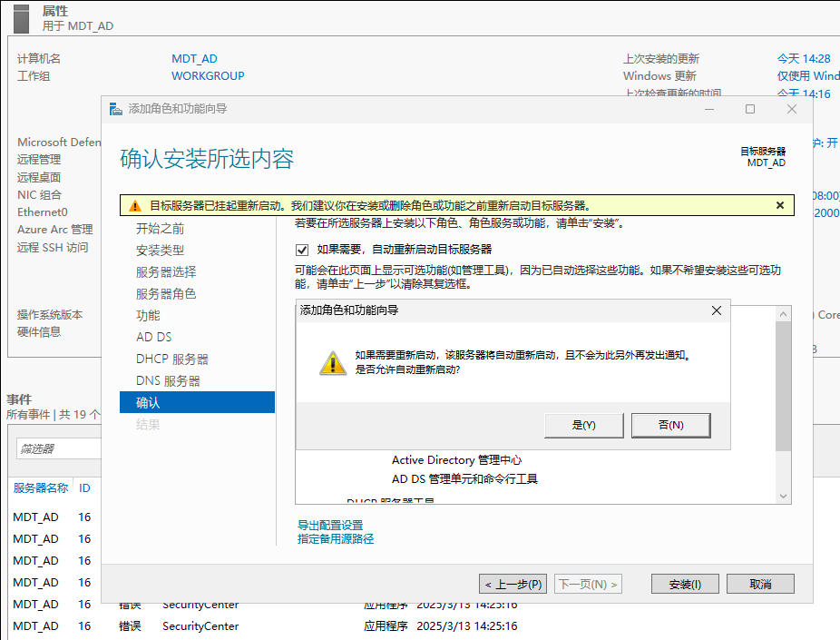Select the DHCP 服务器 wizard step
Screen dimensions: 840x640
pos(174,359)
